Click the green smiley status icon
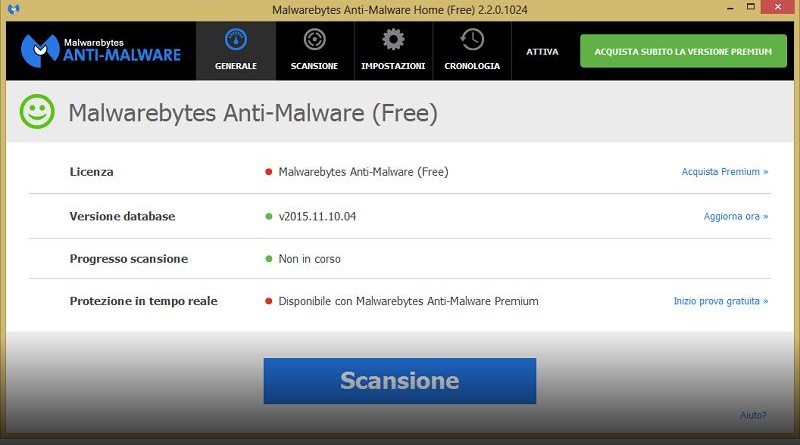 (x=37, y=112)
